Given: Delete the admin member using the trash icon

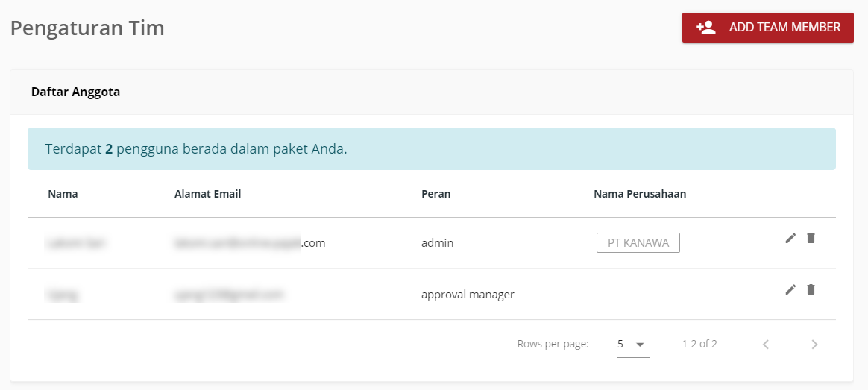Looking at the screenshot, I should click(811, 238).
